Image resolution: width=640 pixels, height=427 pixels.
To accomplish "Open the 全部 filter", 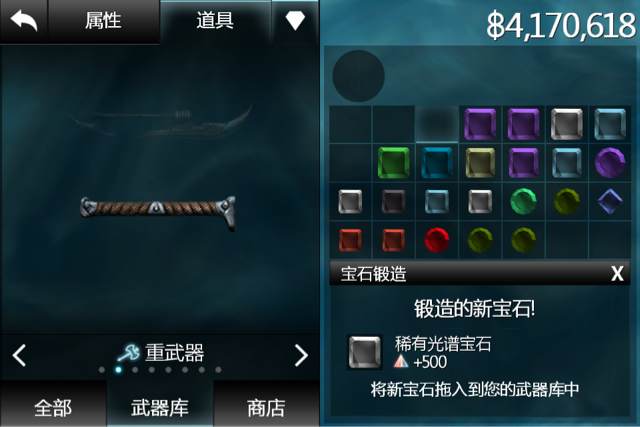I will (x=53, y=407).
